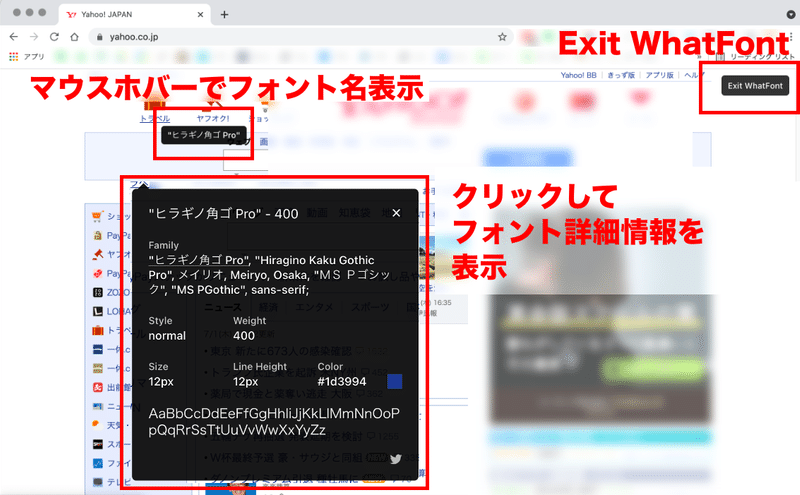Open the トラベル link in the top service row
The width and height of the screenshot is (800, 495).
(x=155, y=118)
